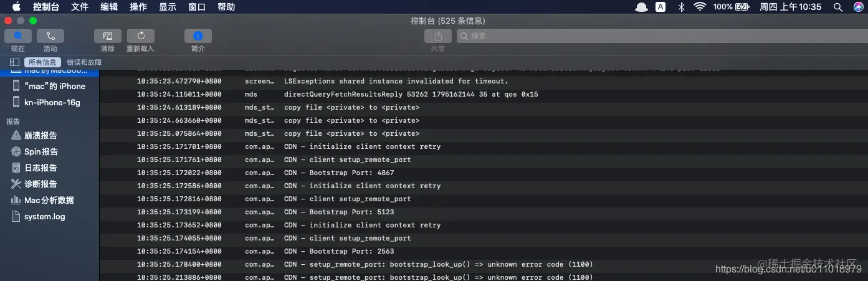The width and height of the screenshot is (868, 281).
Task: Select log row with timestamp 10:35:25.178400
Action: 484,264
